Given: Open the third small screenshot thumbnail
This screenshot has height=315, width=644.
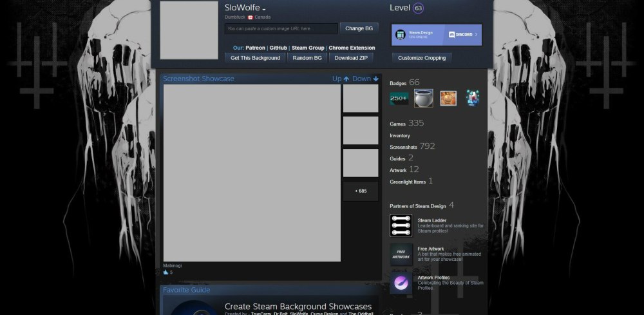Looking at the screenshot, I should (361, 162).
